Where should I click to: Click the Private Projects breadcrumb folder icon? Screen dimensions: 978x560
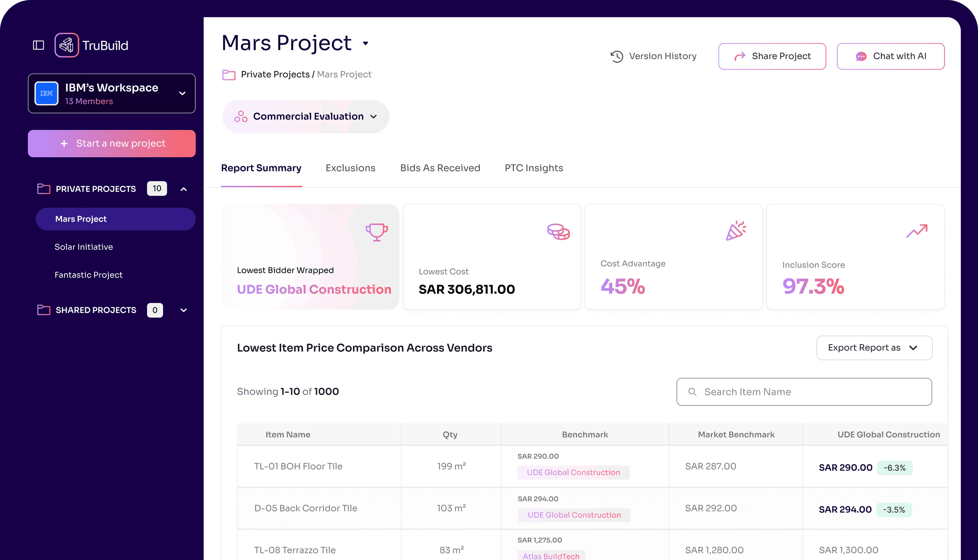(x=229, y=75)
